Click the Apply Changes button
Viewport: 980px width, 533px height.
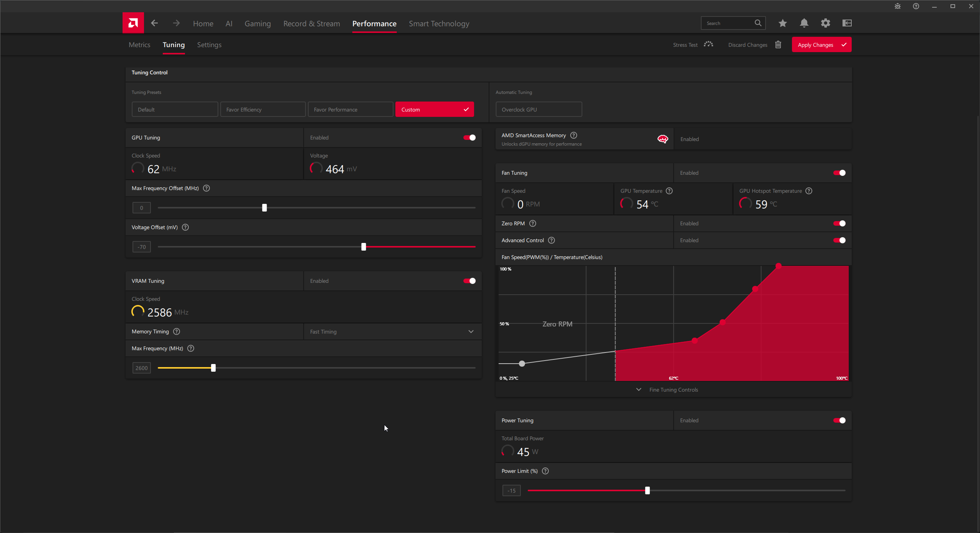point(821,45)
